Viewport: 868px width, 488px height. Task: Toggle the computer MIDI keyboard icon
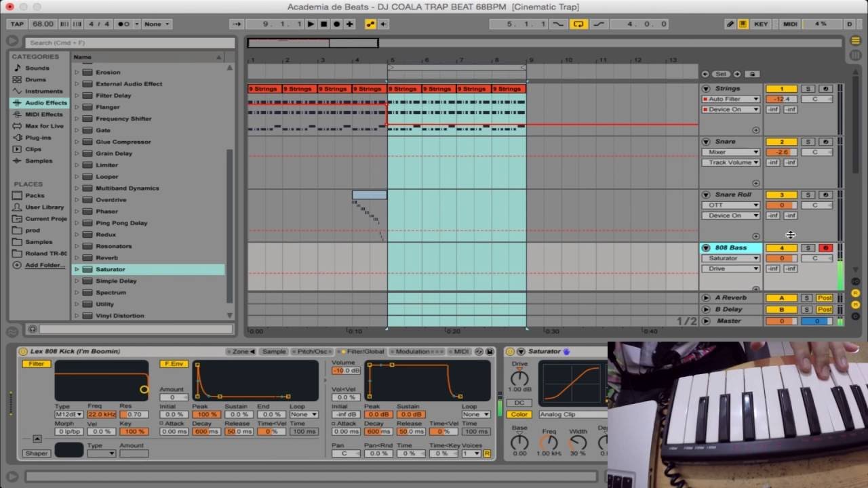click(x=743, y=24)
